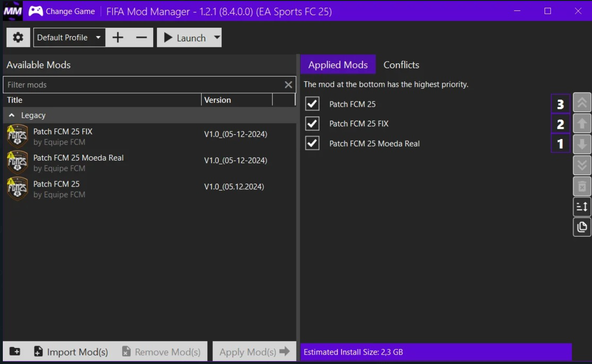The width and height of the screenshot is (592, 364).
Task: Remove profile using the minus icon
Action: point(141,38)
